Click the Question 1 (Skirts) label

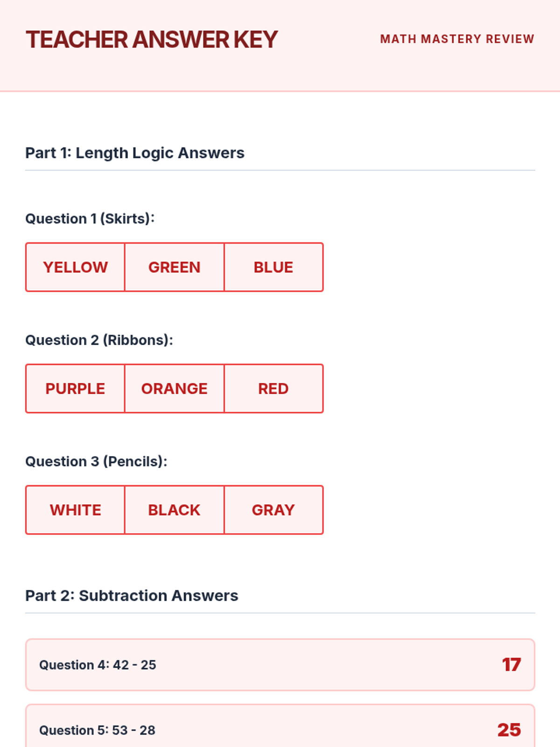(x=90, y=218)
